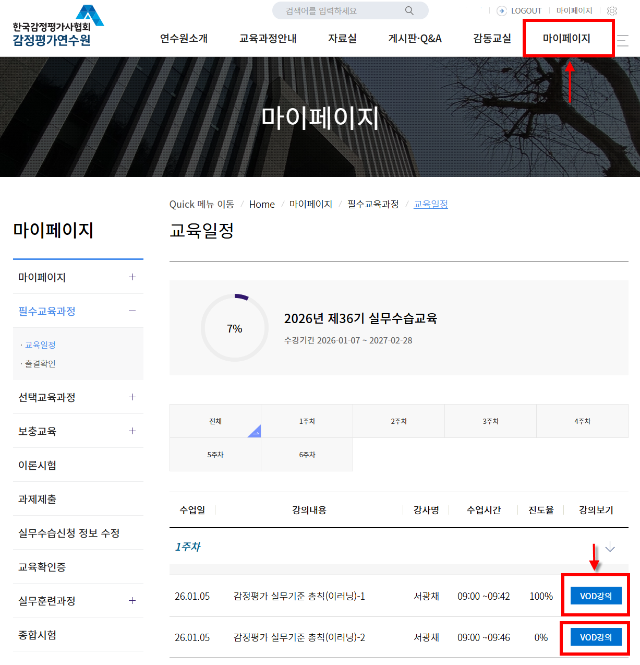Click the underlined 교육일정 breadcrumb link
The image size is (640, 665).
pyautogui.click(x=430, y=204)
